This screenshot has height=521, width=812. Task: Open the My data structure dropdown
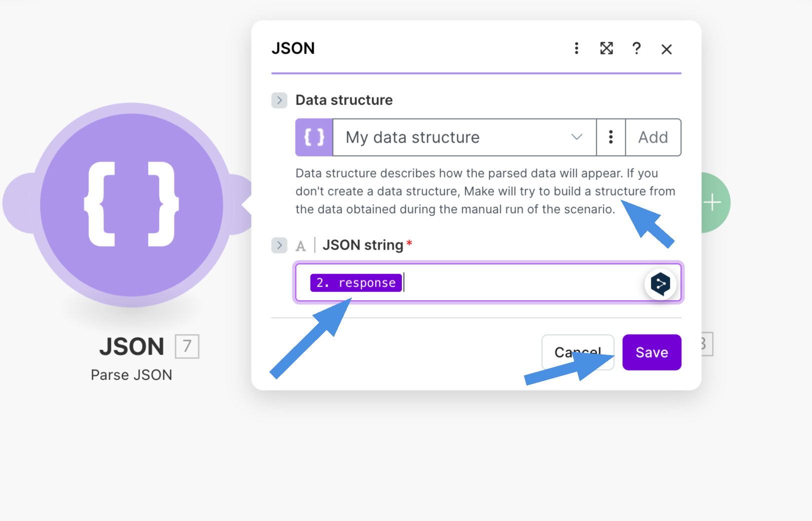[x=464, y=137]
